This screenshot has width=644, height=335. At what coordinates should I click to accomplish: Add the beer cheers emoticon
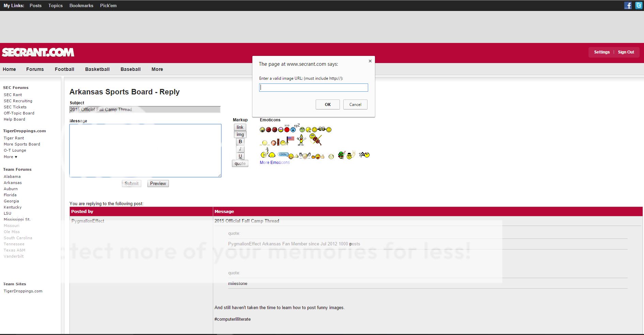(x=321, y=130)
